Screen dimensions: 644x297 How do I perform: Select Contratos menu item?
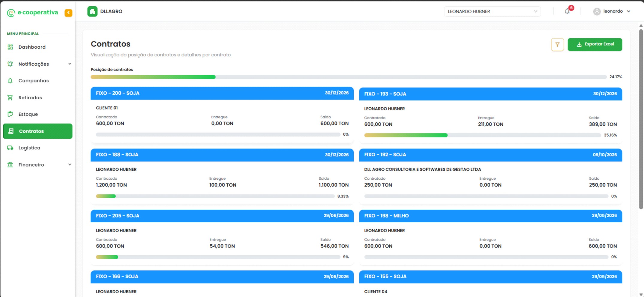(x=38, y=131)
